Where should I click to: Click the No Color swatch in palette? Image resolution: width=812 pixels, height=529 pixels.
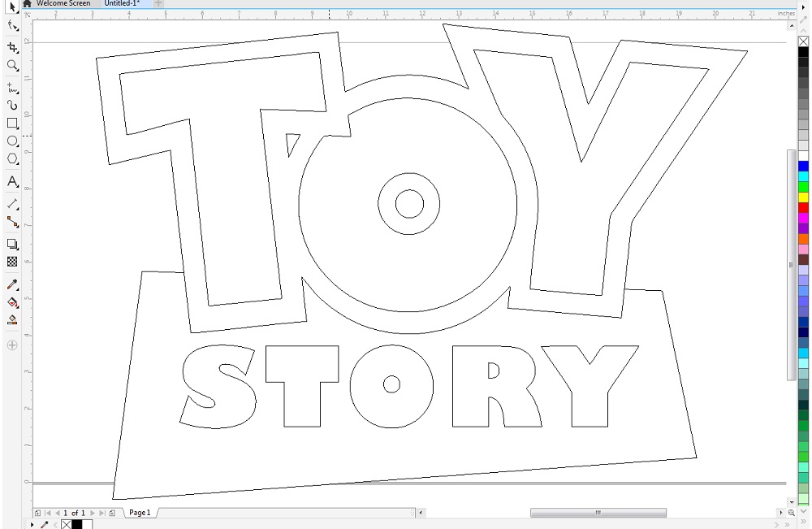click(803, 41)
